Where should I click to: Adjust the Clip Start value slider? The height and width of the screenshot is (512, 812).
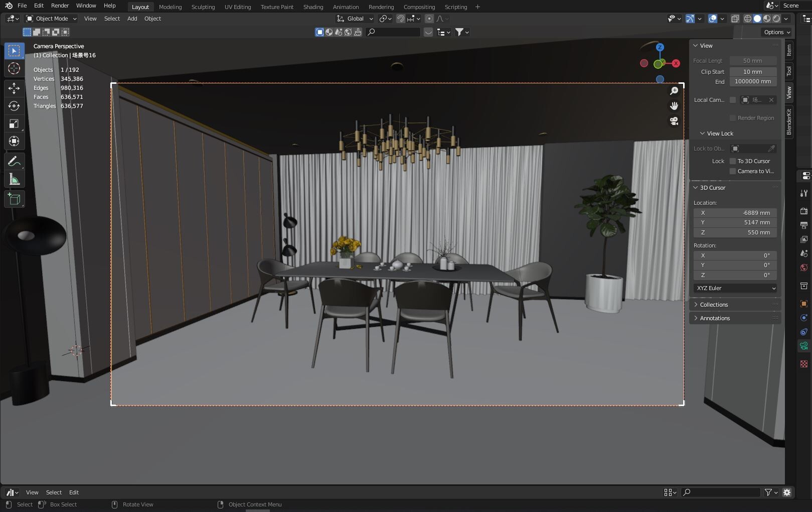point(752,72)
